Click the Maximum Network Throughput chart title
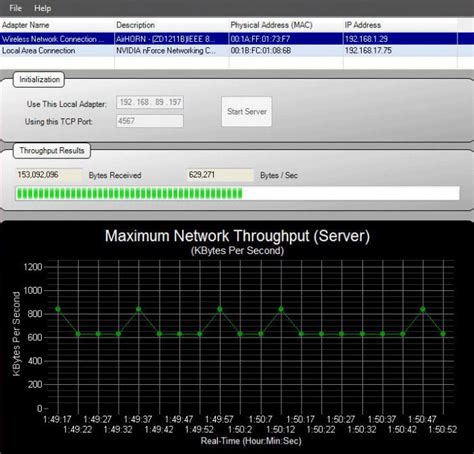The image size is (474, 454). pos(237,236)
